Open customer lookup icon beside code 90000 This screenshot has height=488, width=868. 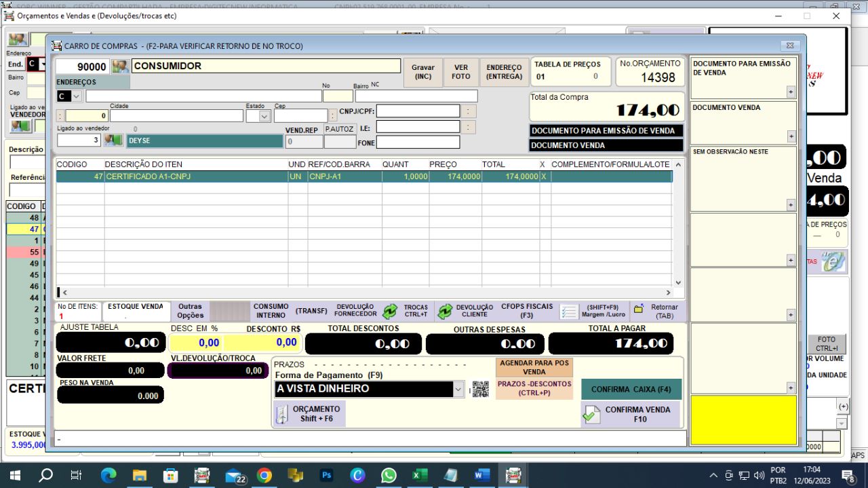(x=120, y=66)
